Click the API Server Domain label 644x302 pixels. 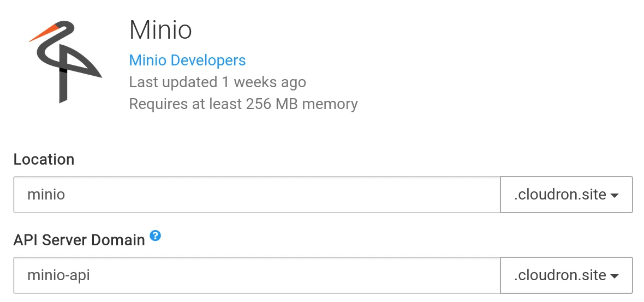(79, 240)
